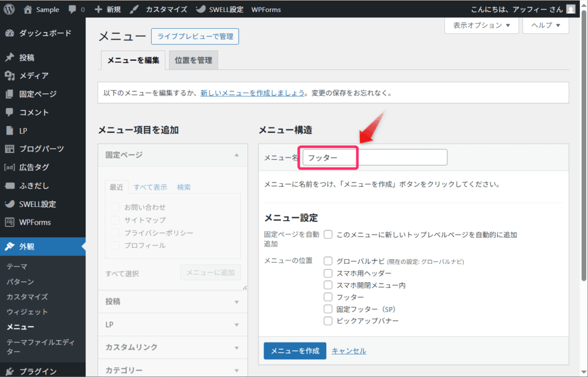Viewport: 588px width, 377px height.
Task: Open テーマ submenu item
Action: 17,266
